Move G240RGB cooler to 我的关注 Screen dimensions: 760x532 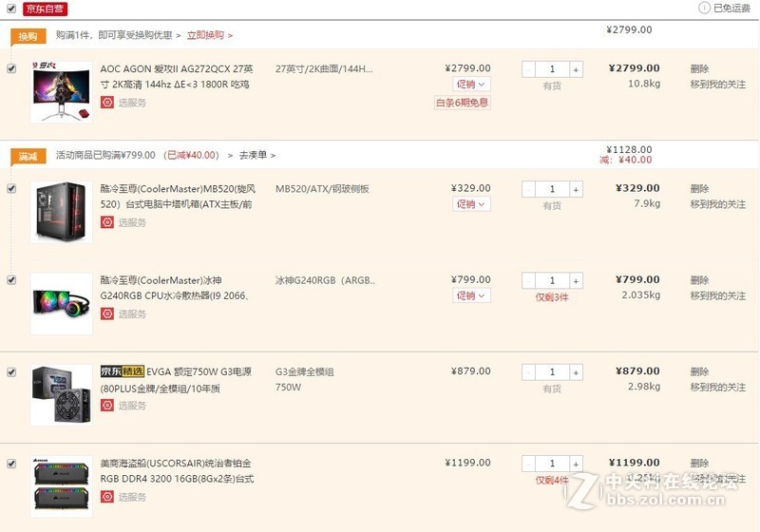[x=718, y=295]
